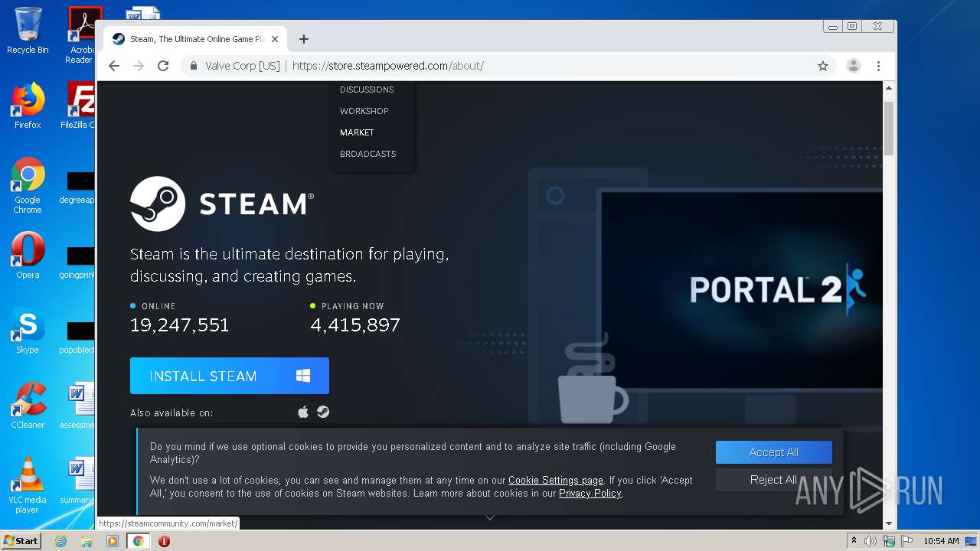Open Chrome profile avatar icon
The height and width of the screenshot is (551, 980).
coord(853,66)
